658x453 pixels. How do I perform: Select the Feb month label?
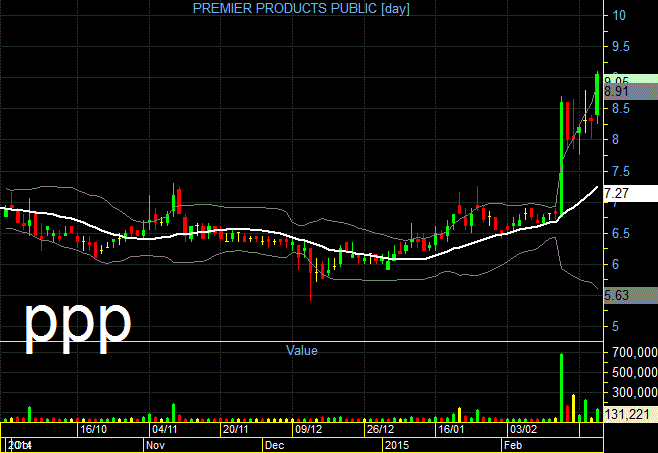click(x=513, y=445)
